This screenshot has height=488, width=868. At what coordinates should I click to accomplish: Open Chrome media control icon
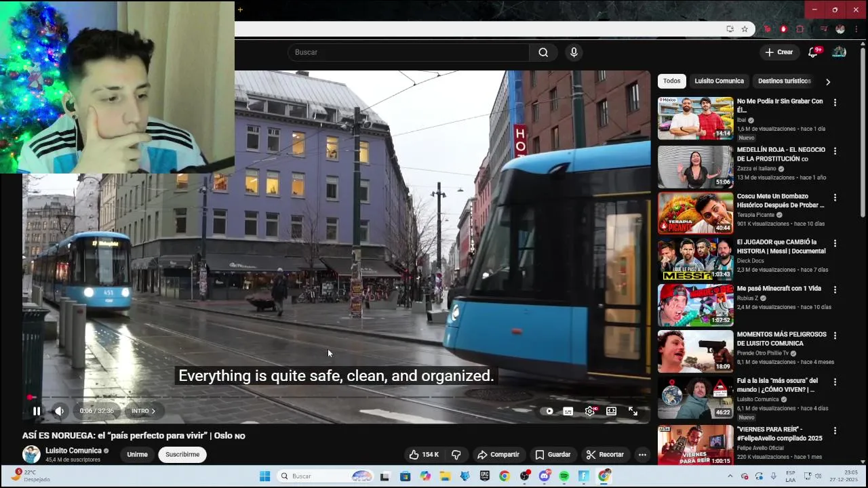point(823,29)
